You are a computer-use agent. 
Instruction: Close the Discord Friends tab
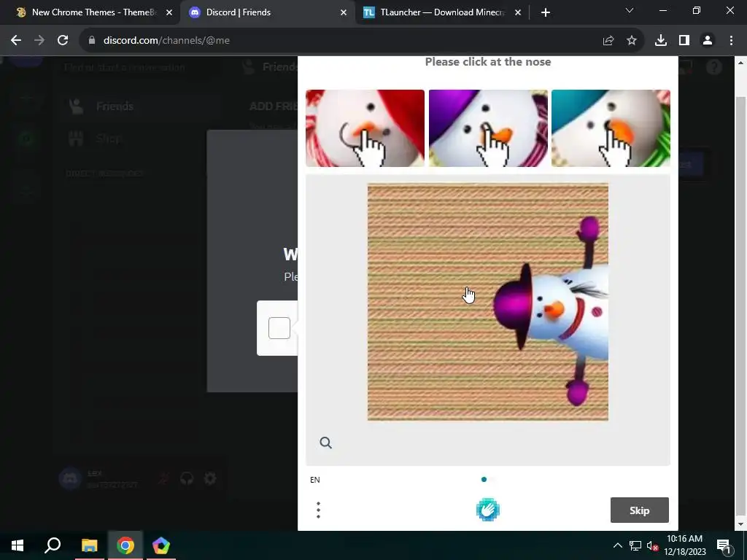coord(344,12)
